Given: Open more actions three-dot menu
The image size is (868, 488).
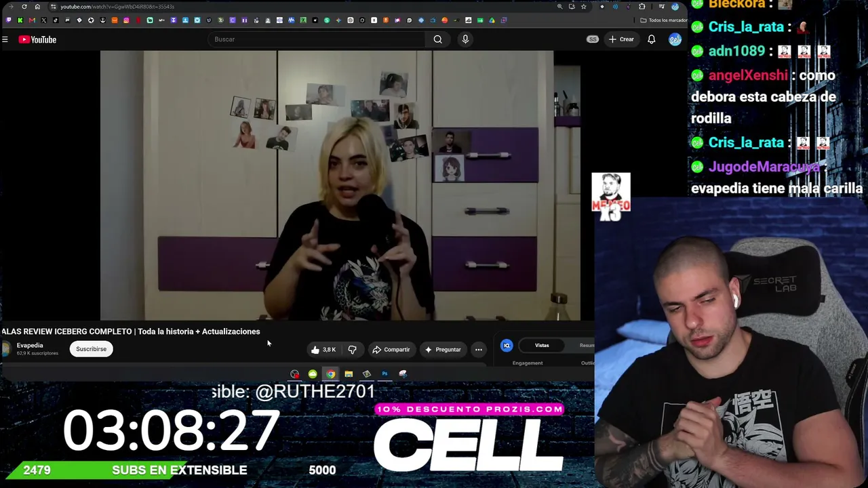Looking at the screenshot, I should click(x=479, y=350).
